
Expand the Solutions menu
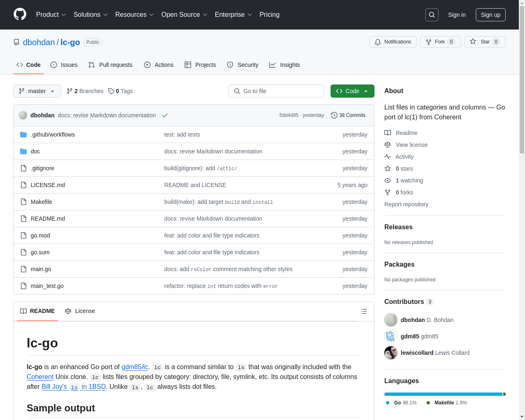(91, 15)
